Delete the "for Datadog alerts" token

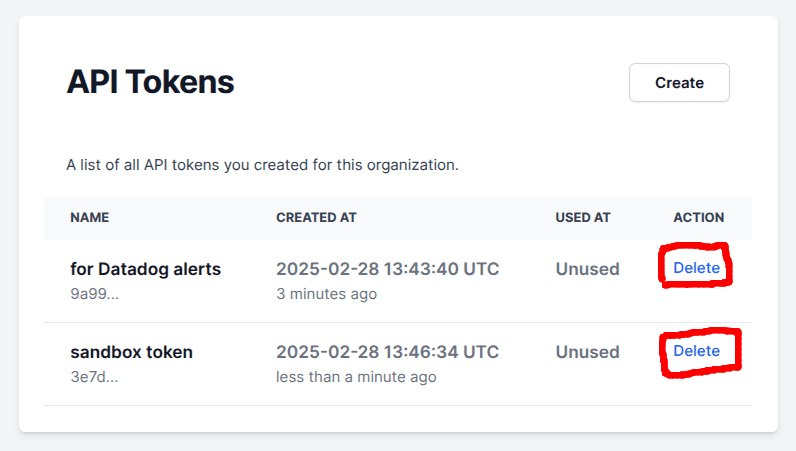pos(696,268)
